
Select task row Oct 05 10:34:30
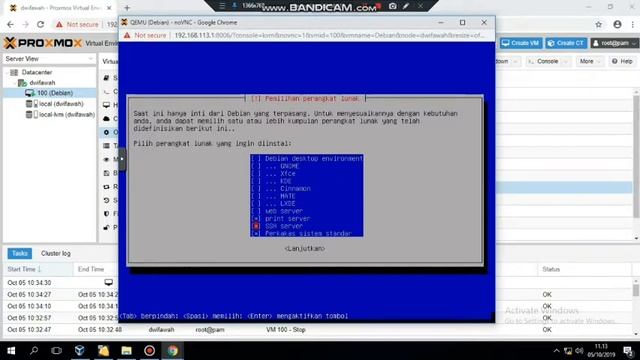tap(61, 282)
